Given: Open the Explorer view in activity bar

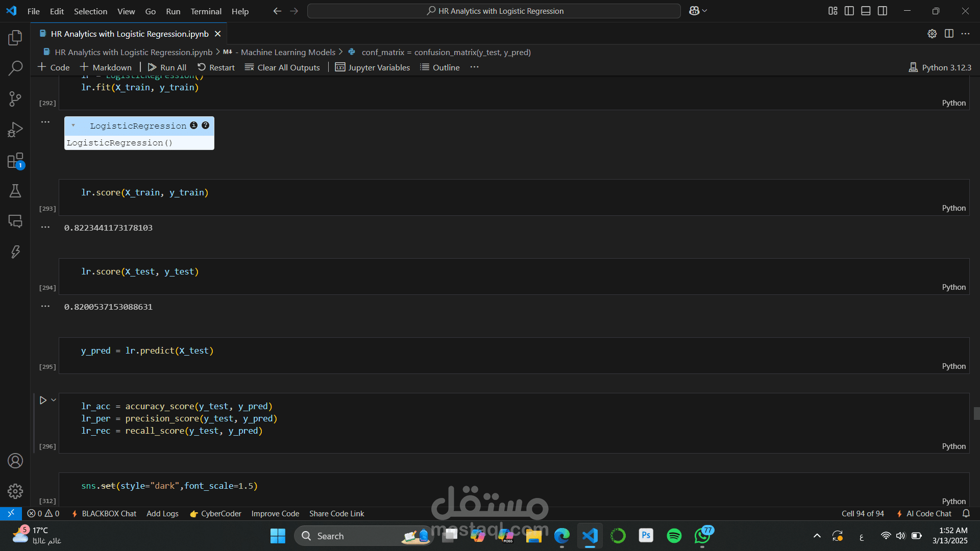Looking at the screenshot, I should [15, 37].
